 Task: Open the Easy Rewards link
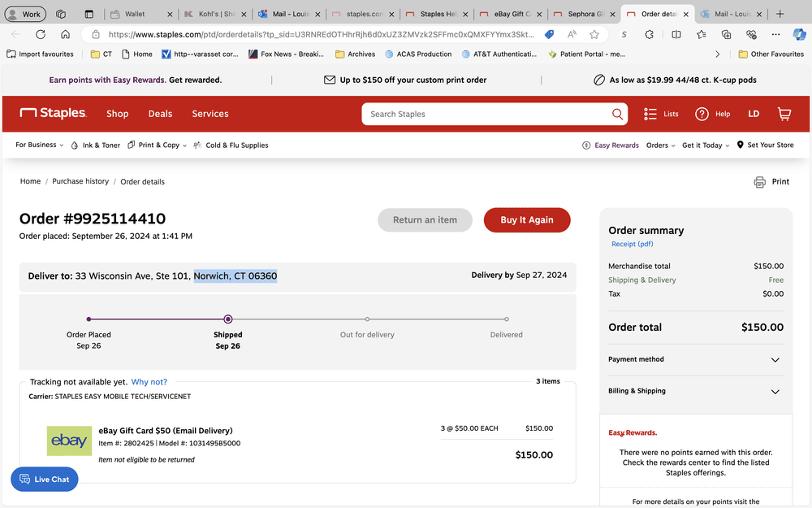pos(611,145)
